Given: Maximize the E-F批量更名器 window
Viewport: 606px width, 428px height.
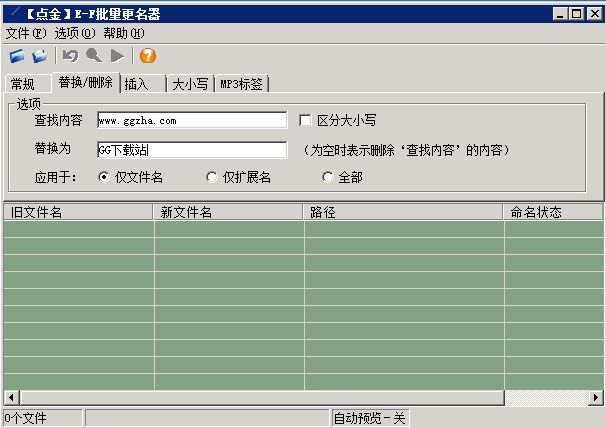Looking at the screenshot, I should [x=576, y=14].
